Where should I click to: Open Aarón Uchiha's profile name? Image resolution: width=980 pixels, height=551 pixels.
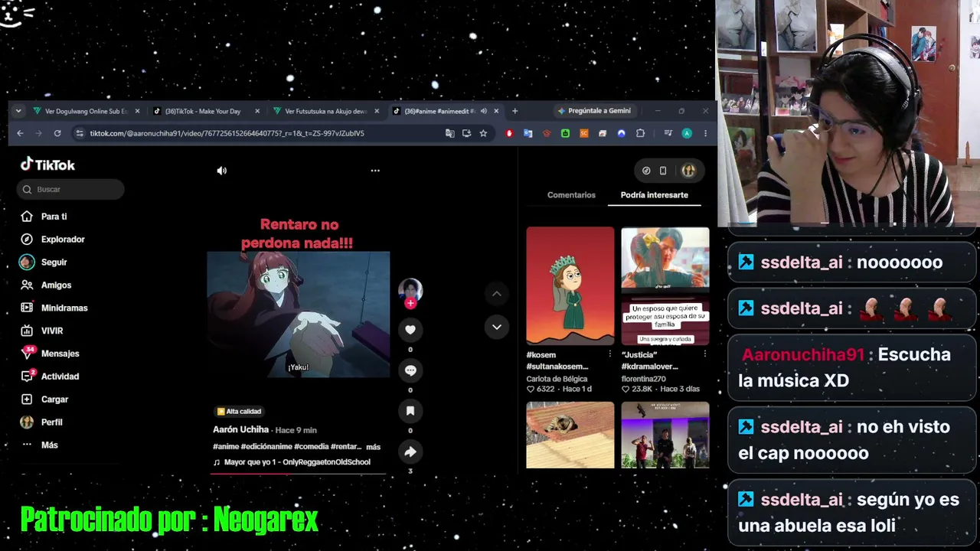[x=241, y=430]
